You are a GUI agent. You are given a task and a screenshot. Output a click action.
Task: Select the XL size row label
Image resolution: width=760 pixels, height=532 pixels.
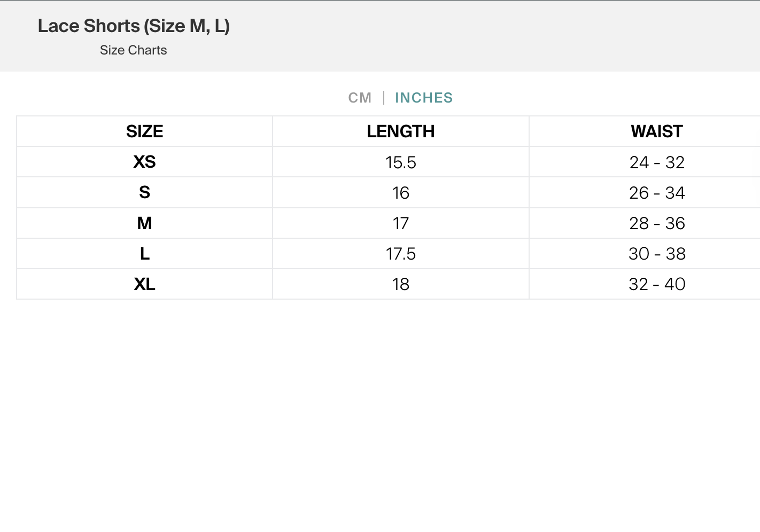145,284
